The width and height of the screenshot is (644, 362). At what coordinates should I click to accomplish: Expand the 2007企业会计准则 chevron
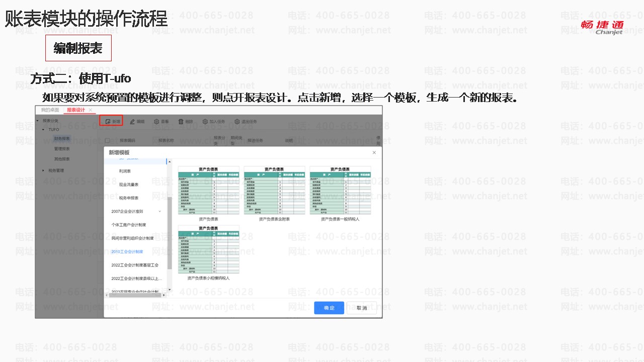pos(160,212)
